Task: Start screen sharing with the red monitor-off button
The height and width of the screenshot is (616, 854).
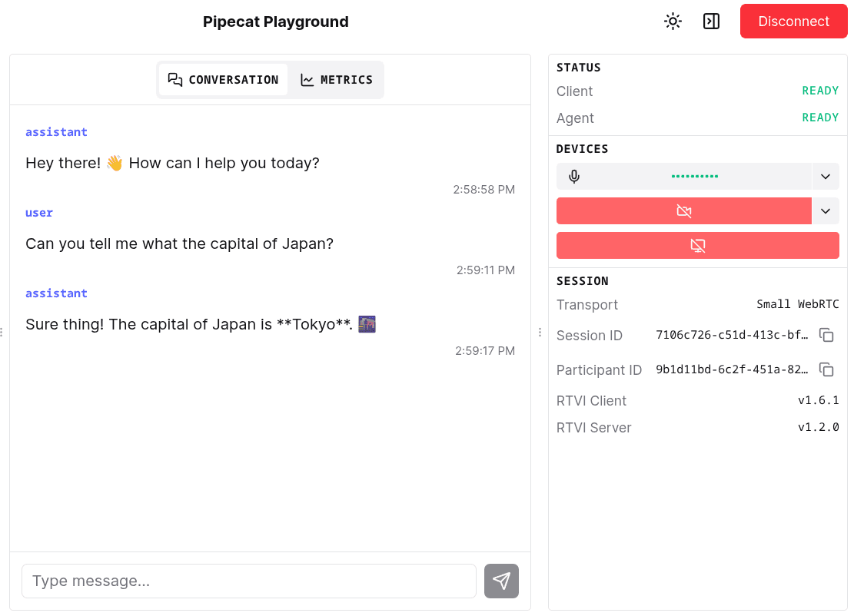Action: pyautogui.click(x=698, y=246)
